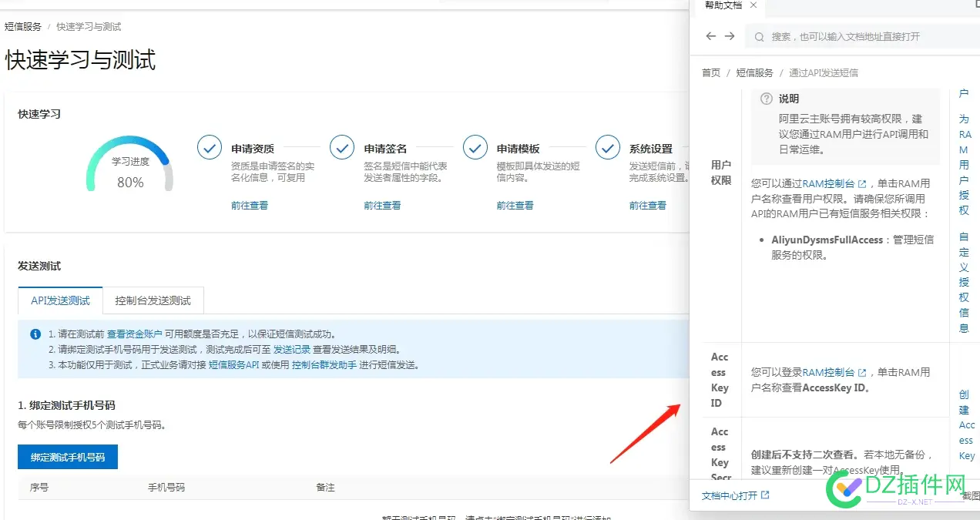Image resolution: width=980 pixels, height=520 pixels.
Task: Open 短信服务API link
Action: tap(234, 365)
